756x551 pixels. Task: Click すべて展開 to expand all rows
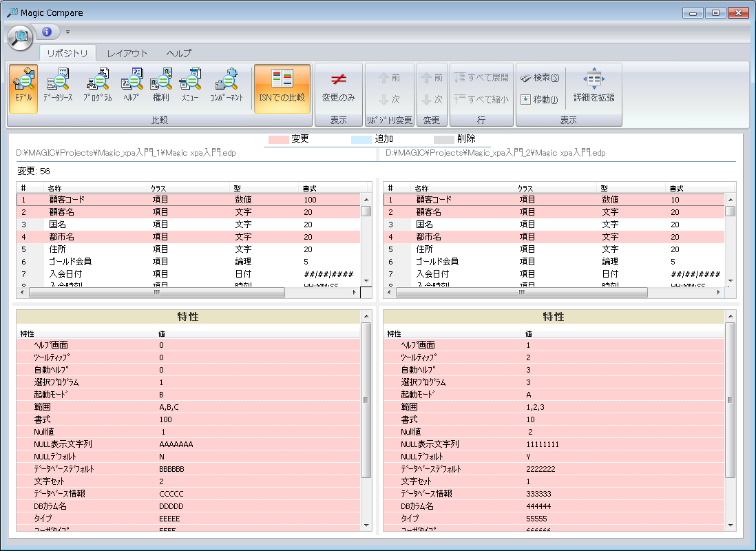coord(481,78)
